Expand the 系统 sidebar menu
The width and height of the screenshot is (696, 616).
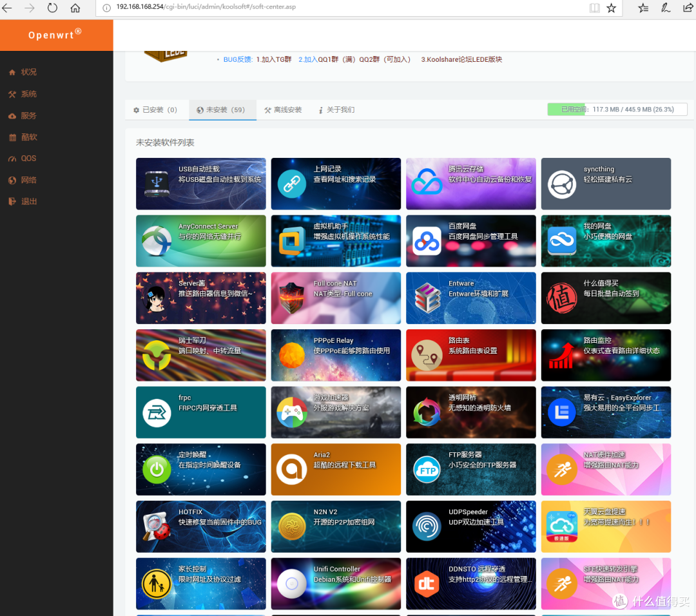(x=29, y=94)
